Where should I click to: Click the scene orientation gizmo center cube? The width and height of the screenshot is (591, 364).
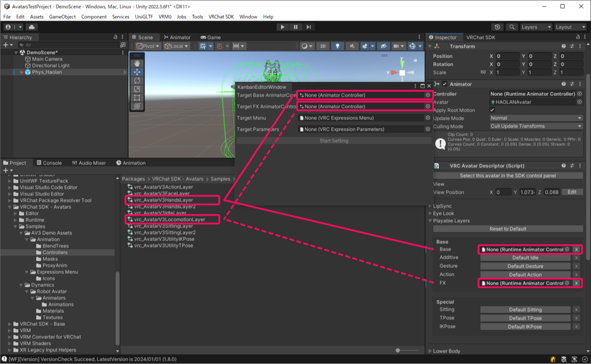(x=402, y=73)
